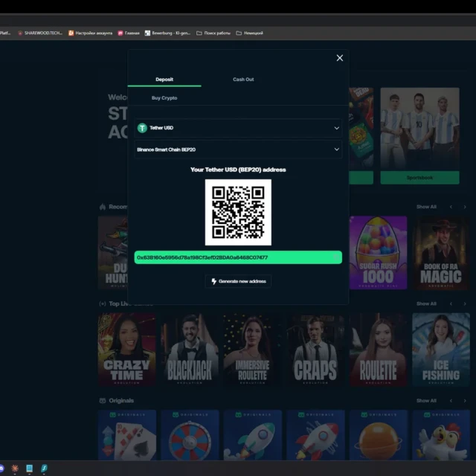This screenshot has height=476, width=476.
Task: Go to previous games in Recommended row
Action: (451, 207)
